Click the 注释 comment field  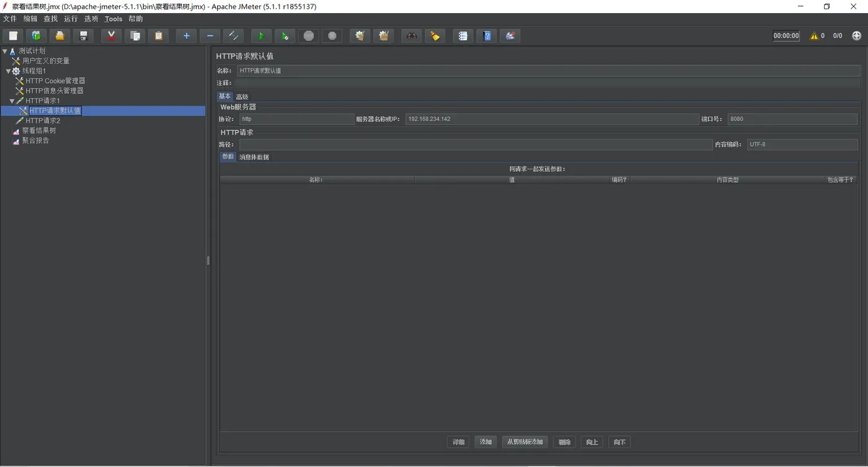549,82
